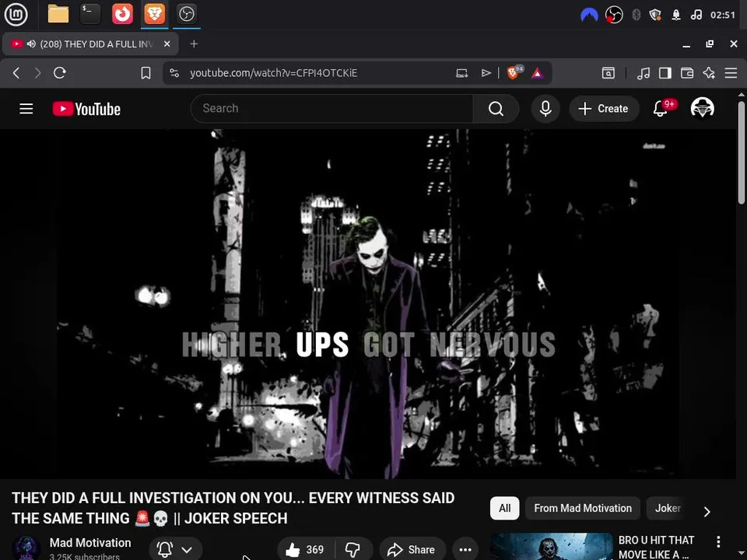Click the install app icon in the address bar
The height and width of the screenshot is (560, 747).
pos(461,73)
